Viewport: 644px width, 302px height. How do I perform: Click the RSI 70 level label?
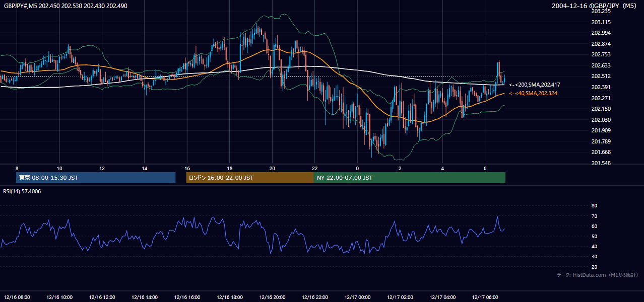594,216
